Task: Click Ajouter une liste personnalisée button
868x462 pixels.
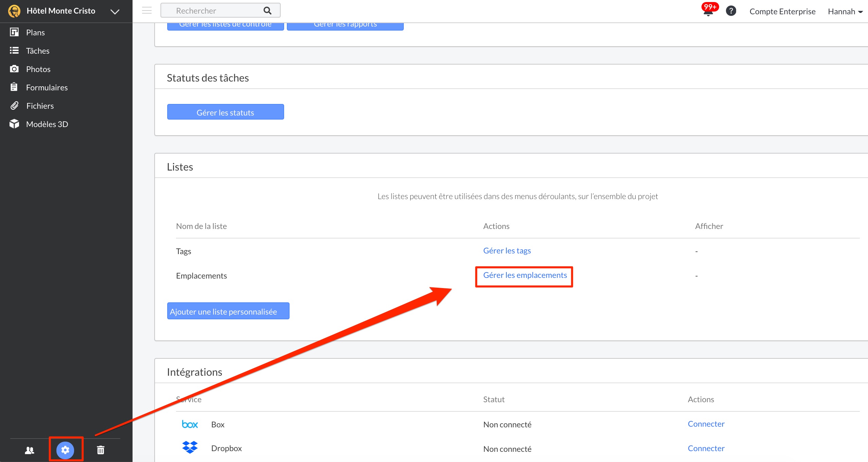Action: pyautogui.click(x=228, y=311)
